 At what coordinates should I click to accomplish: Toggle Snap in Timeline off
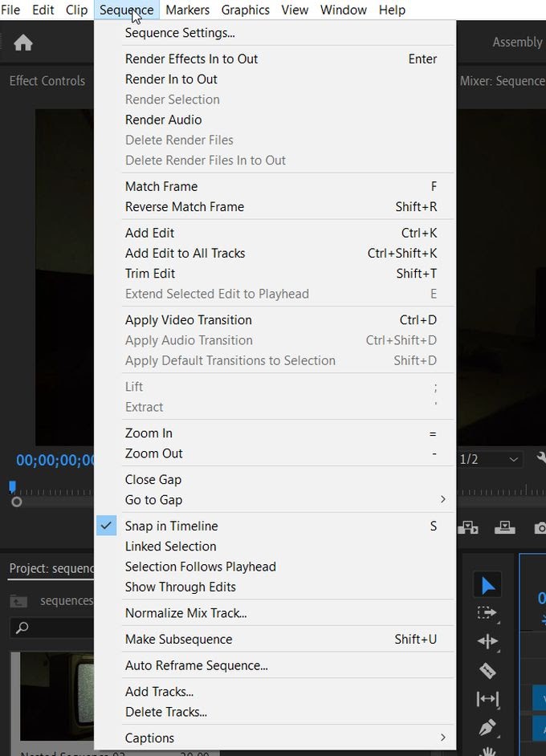tap(171, 526)
